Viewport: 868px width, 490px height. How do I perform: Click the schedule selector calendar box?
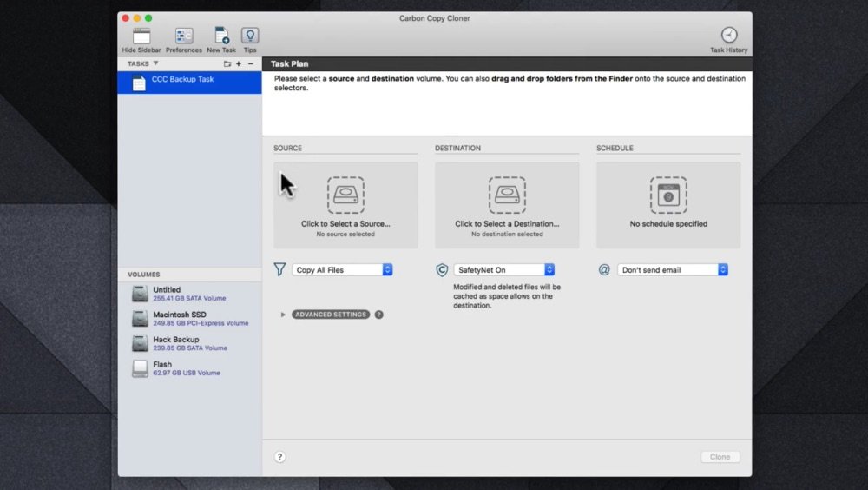668,206
